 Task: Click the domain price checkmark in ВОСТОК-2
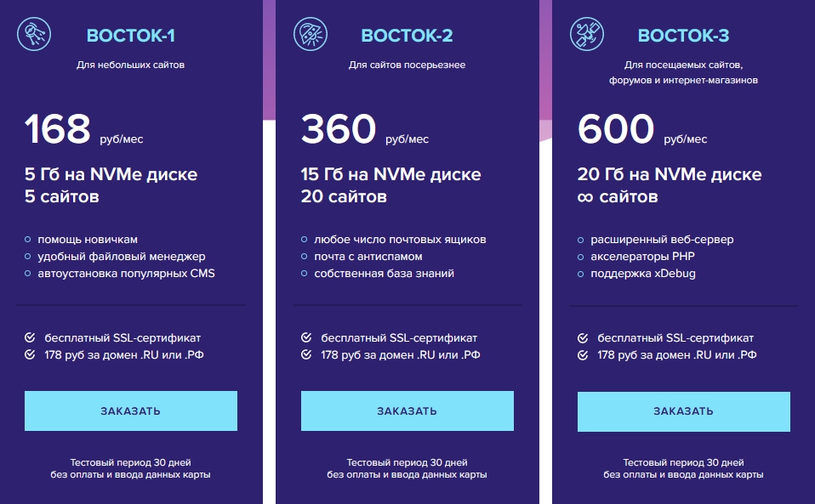click(305, 354)
